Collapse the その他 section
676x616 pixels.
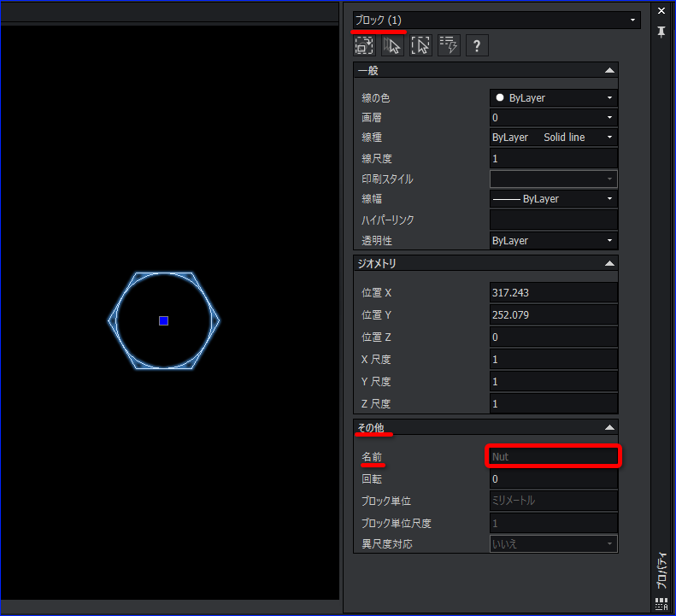pos(609,428)
